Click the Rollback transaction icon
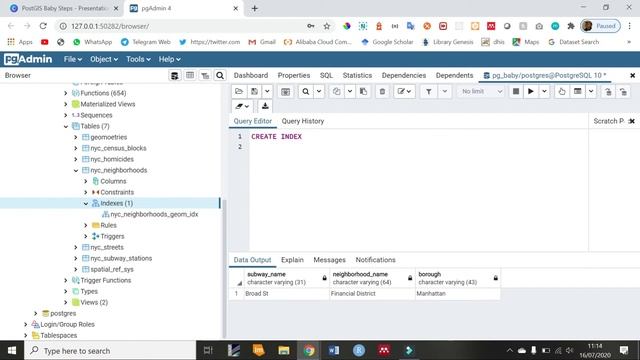Image resolution: width=640 pixels, height=360 pixels. click(623, 91)
